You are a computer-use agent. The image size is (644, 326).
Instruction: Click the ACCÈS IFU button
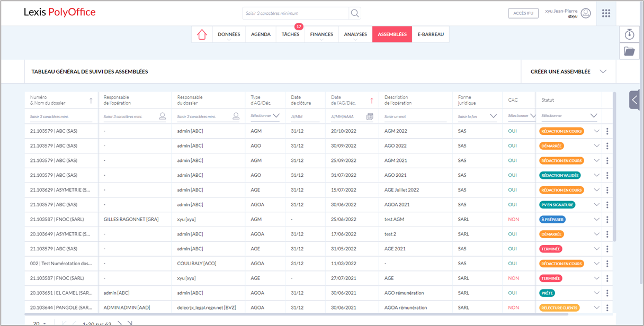click(x=523, y=13)
